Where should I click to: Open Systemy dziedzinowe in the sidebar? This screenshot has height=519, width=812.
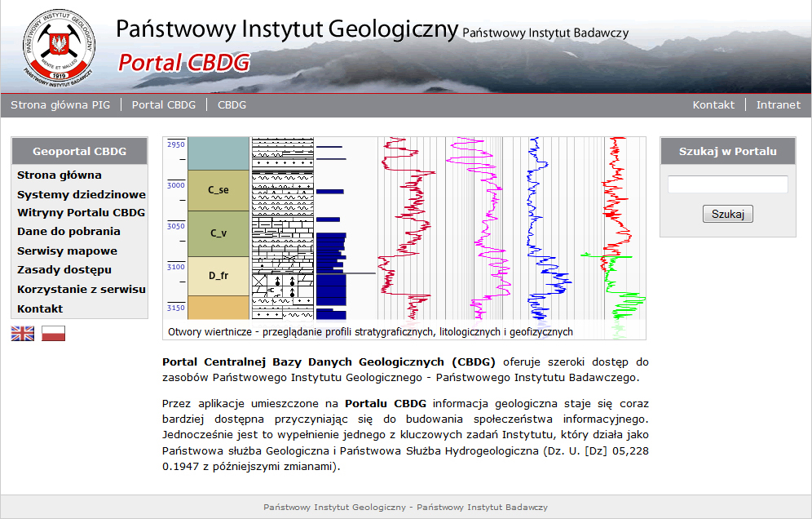pos(82,194)
